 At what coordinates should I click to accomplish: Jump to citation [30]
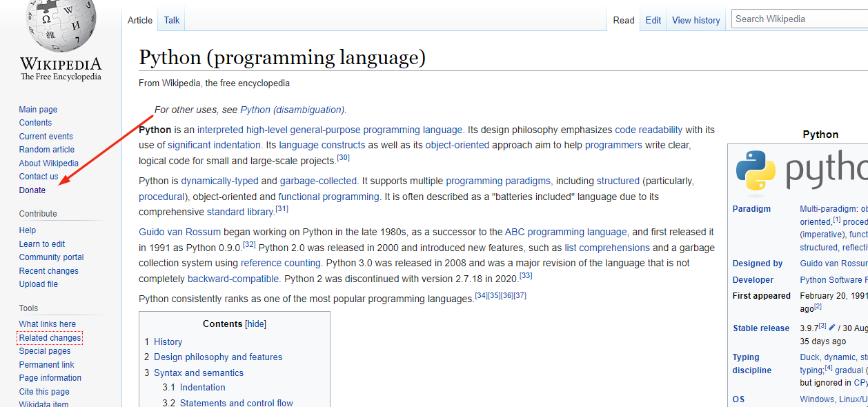(343, 158)
